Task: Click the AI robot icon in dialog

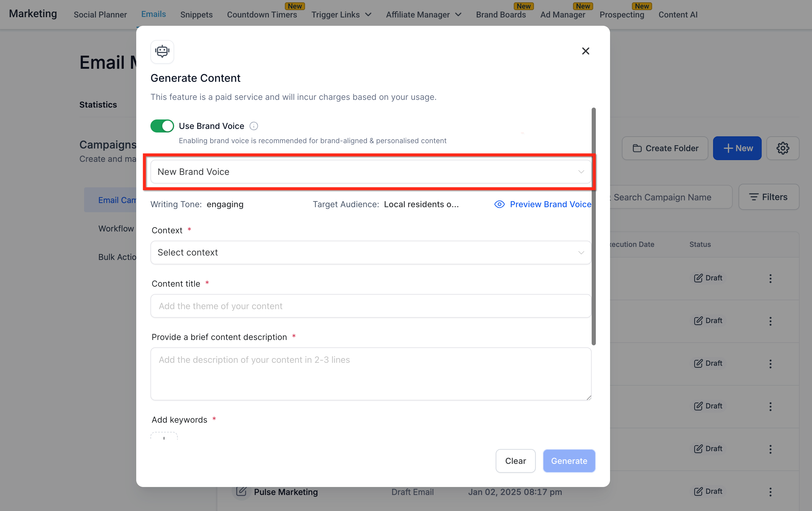Action: (162, 51)
